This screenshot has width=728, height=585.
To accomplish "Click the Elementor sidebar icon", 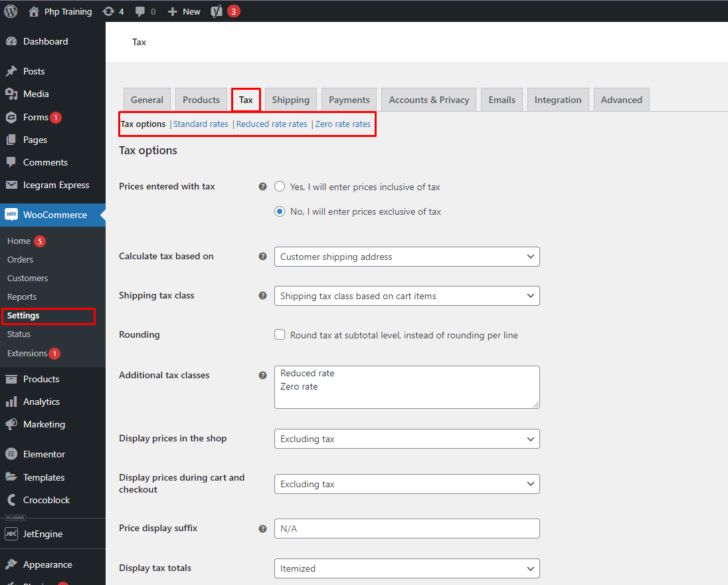I will click(x=11, y=455).
